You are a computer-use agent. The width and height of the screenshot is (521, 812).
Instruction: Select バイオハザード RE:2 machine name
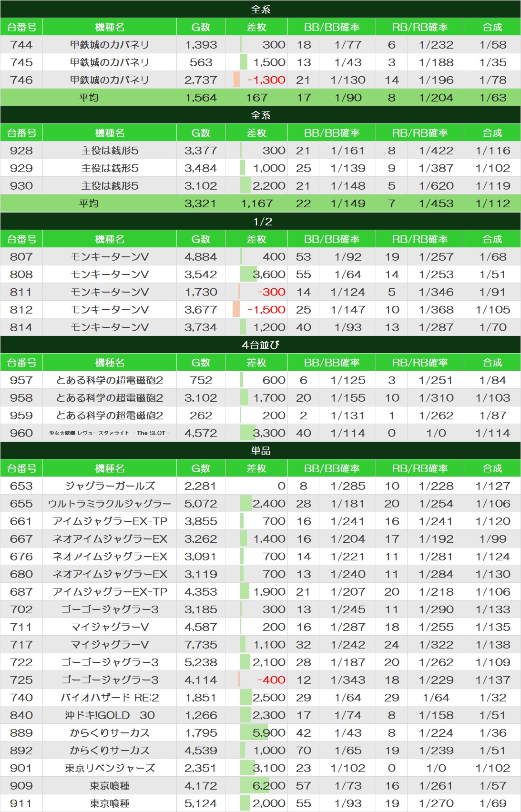click(110, 698)
